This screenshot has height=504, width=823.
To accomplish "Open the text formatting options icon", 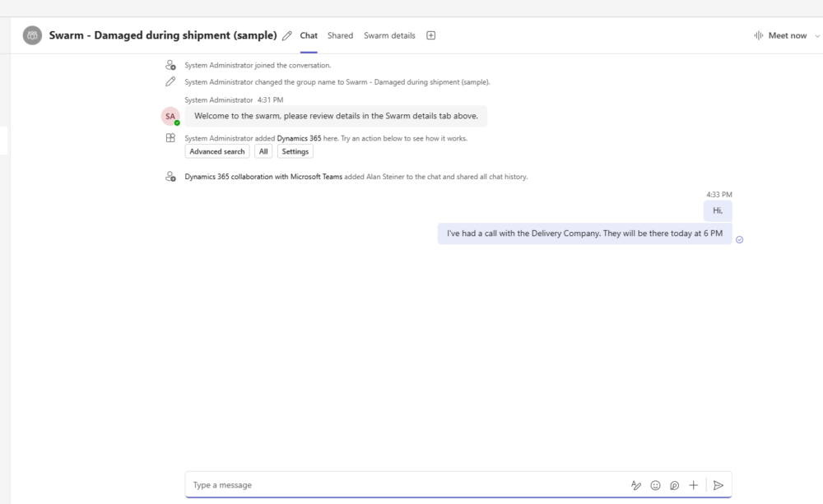I will tap(636, 485).
